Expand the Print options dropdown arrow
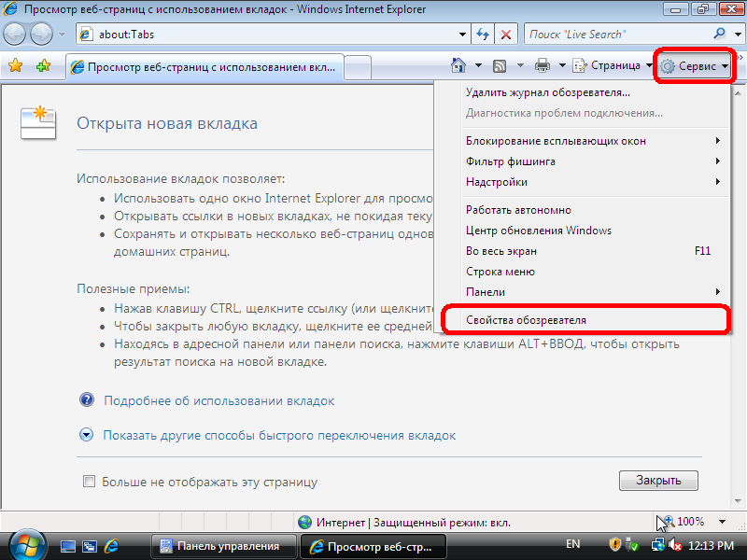 (x=562, y=65)
